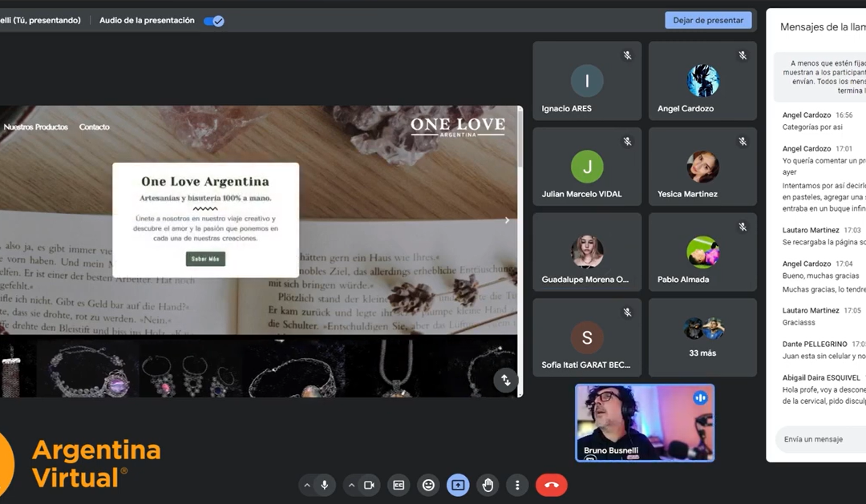Open the emoji reactions picker
866x504 pixels.
pos(428,486)
